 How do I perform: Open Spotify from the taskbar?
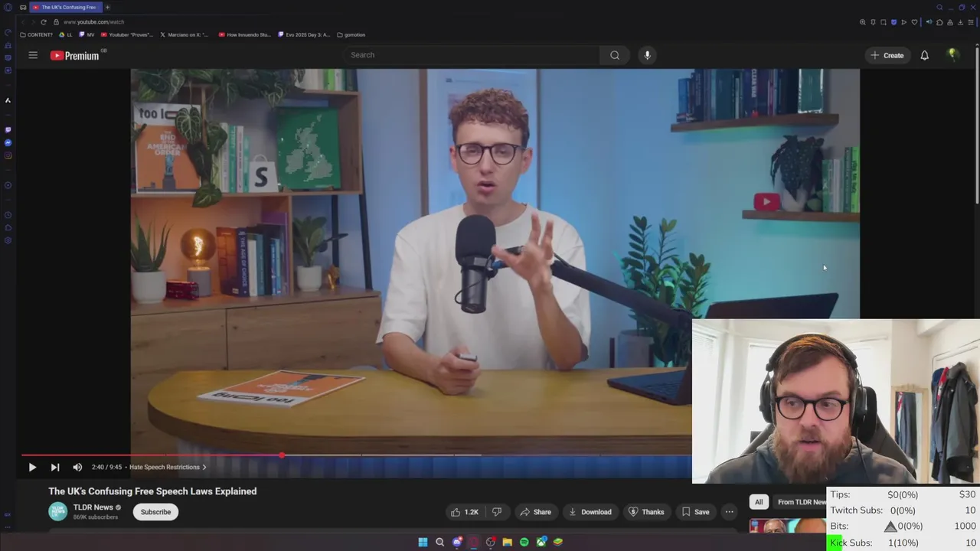(524, 542)
